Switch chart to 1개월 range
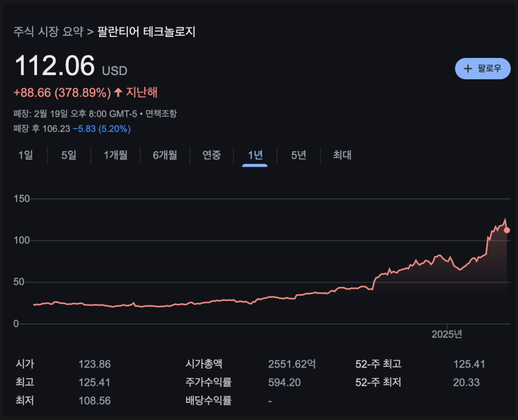 pos(116,155)
